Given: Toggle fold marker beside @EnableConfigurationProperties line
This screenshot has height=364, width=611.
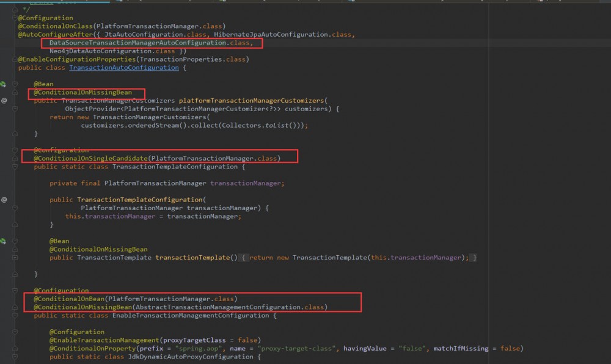Looking at the screenshot, I should pyautogui.click(x=15, y=59).
